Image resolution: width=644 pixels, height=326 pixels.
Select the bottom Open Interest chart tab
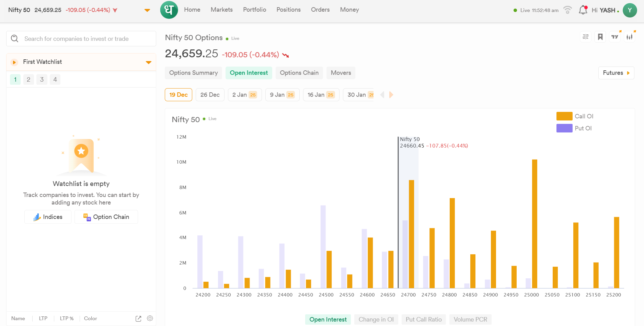tap(328, 319)
